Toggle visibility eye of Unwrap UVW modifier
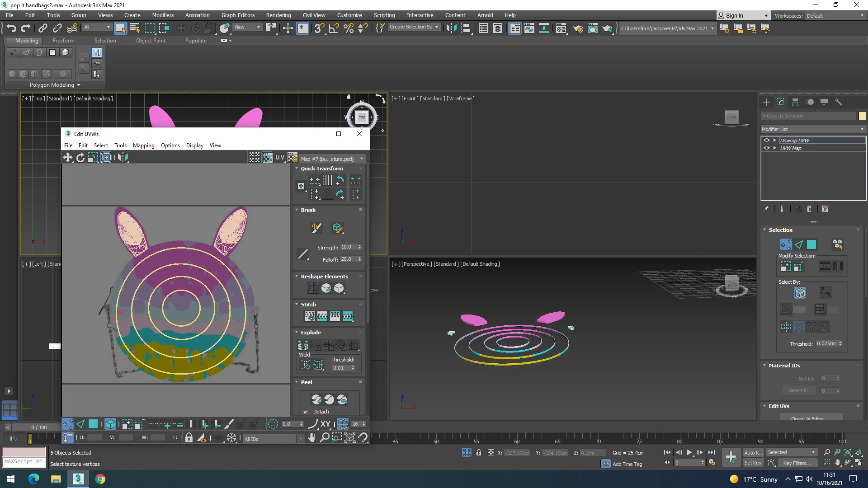 click(767, 140)
